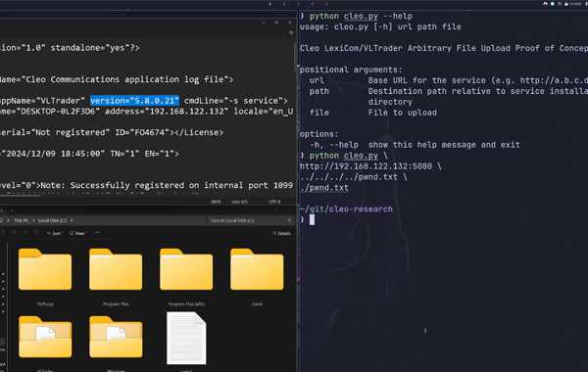Image resolution: width=588 pixels, height=372 pixels.
Task: Click the highlighted version="5.8.0.21" text
Action: (x=134, y=101)
